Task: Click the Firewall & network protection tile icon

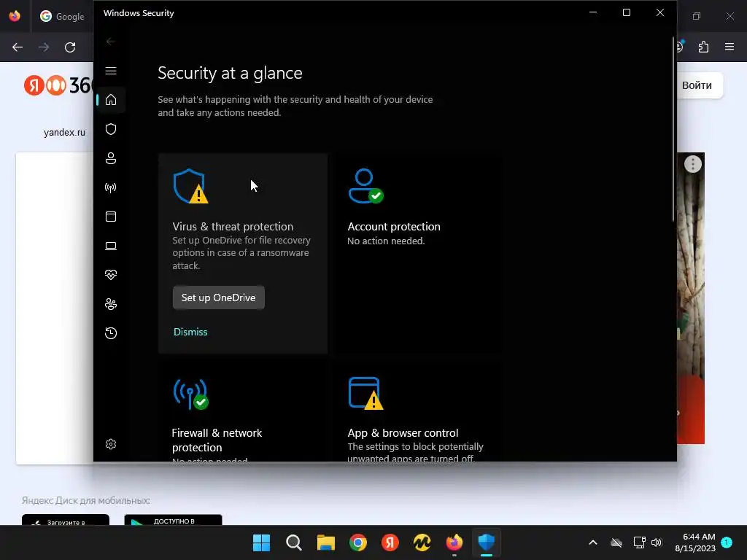Action: click(x=190, y=394)
